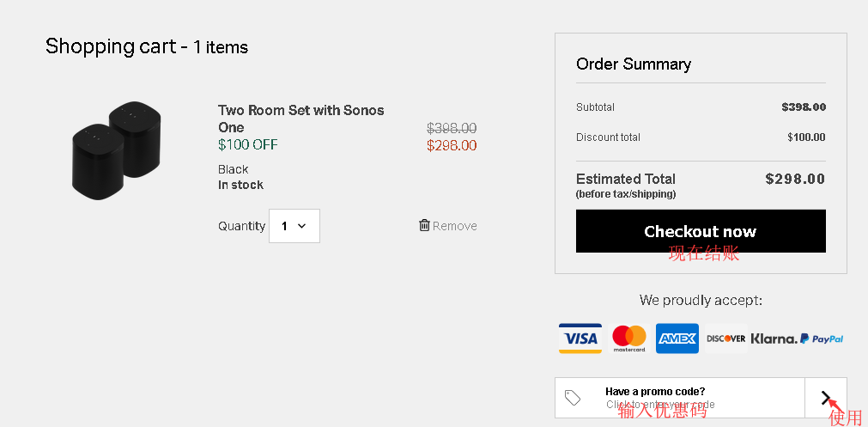868x427 pixels.
Task: Expand promo code entry with arrow button
Action: 826,398
